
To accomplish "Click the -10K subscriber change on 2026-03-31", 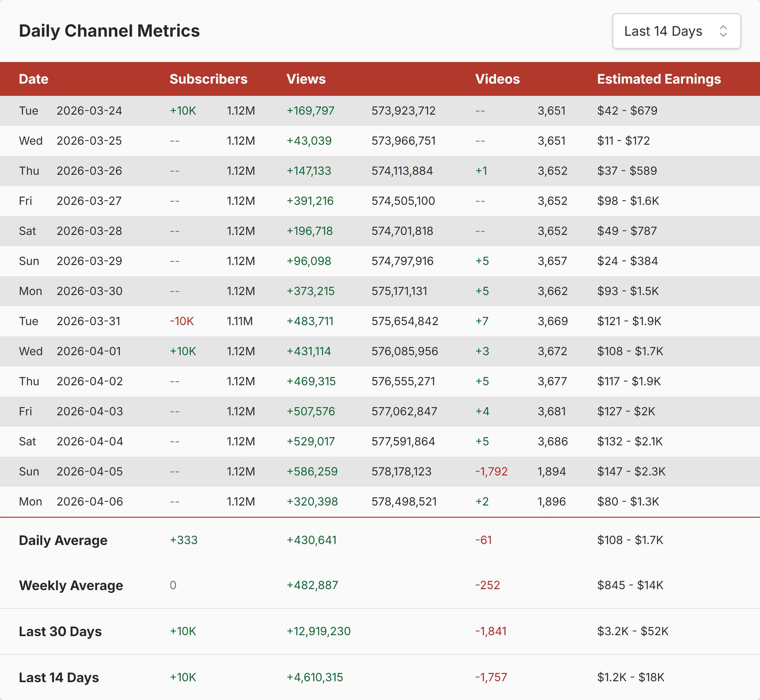I will click(181, 321).
